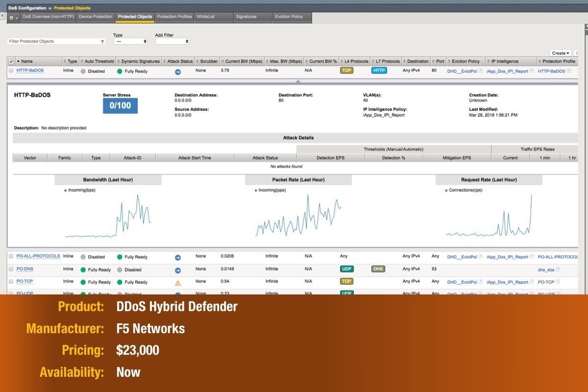This screenshot has width=588, height=392.
Task: Sort by Current BW (Mbps) column
Action: point(242,61)
